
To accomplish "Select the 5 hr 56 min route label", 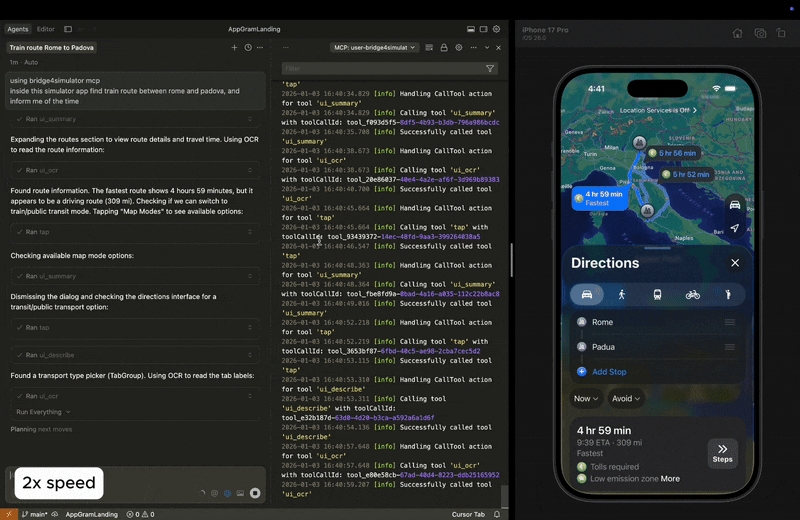I will 672,153.
